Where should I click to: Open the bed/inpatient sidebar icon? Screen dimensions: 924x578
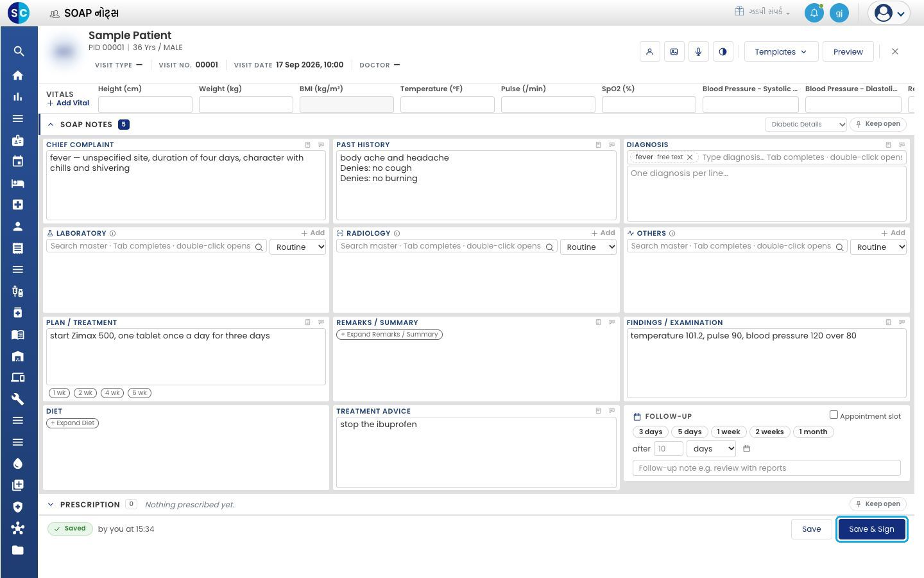pyautogui.click(x=18, y=183)
